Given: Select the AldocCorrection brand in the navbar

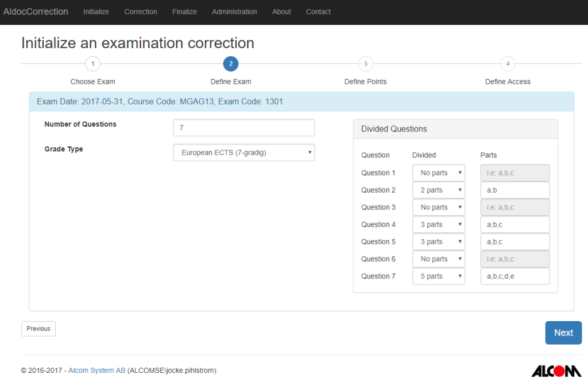Looking at the screenshot, I should point(36,11).
